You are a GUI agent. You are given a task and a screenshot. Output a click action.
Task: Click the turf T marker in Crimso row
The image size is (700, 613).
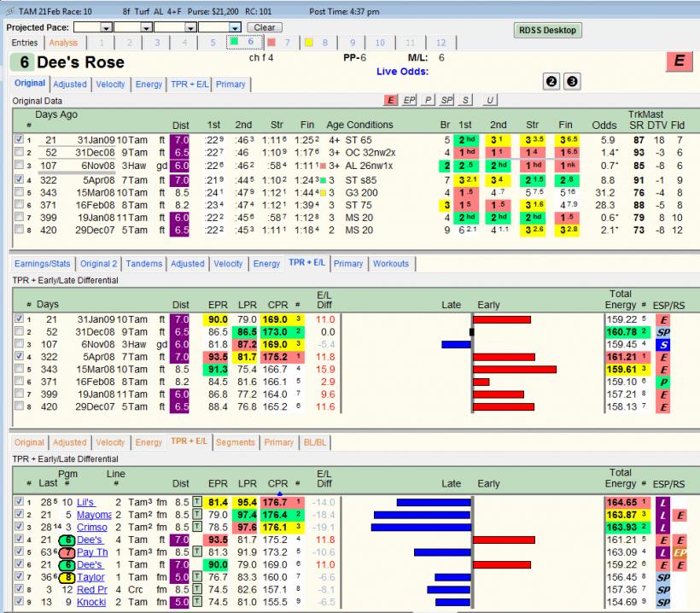pyautogui.click(x=197, y=528)
